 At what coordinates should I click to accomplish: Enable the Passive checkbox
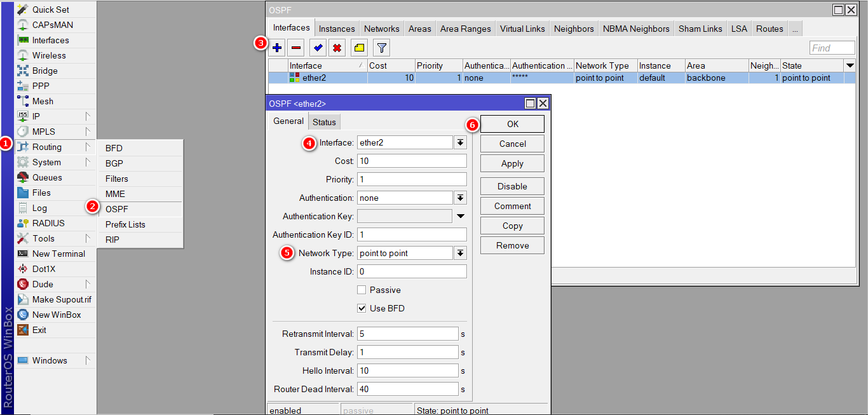click(x=360, y=290)
